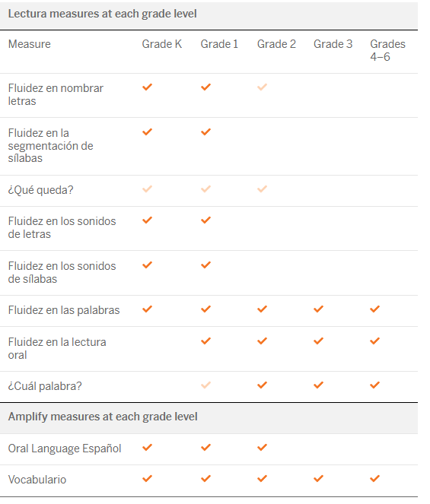This screenshot has height=504, width=430.
Task: Click faded Grade 2 checkmark for Fluidez en nombrar letras
Action: [262, 87]
